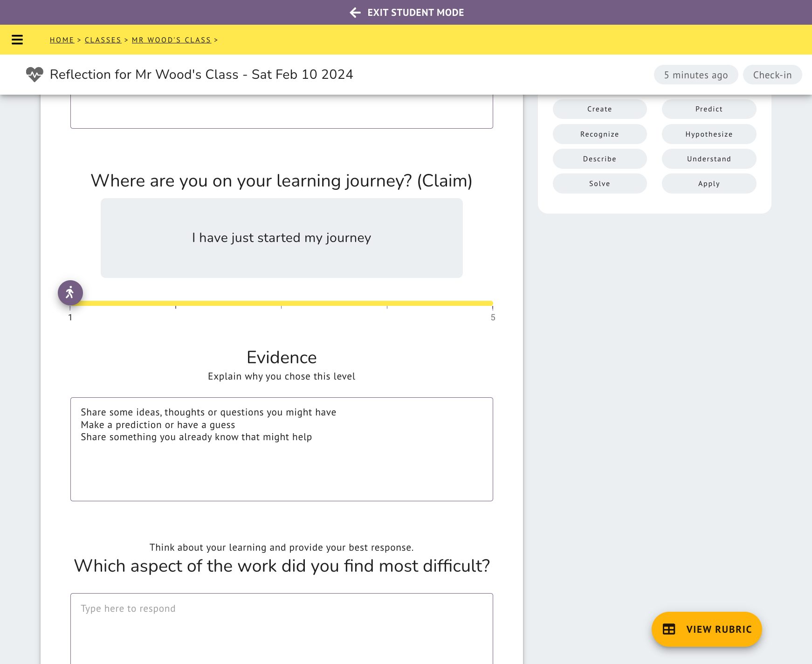The width and height of the screenshot is (812, 664).
Task: Pick the Understand verb chip
Action: pos(709,159)
